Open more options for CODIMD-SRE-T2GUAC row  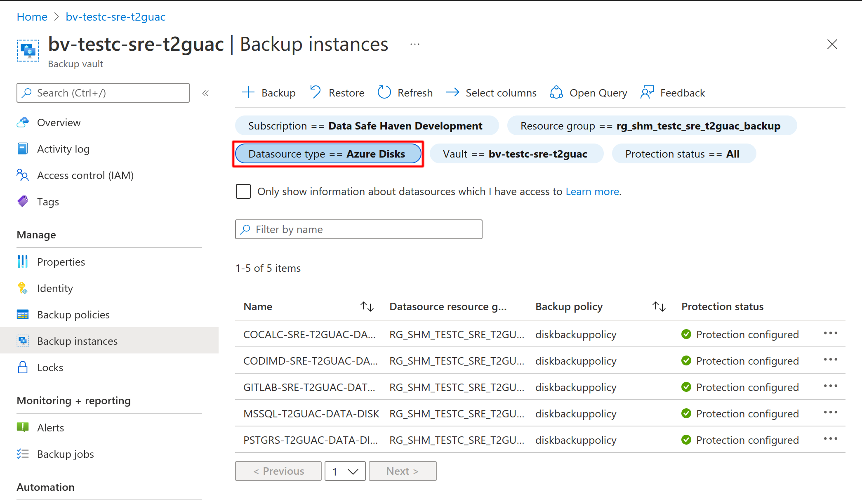[830, 360]
